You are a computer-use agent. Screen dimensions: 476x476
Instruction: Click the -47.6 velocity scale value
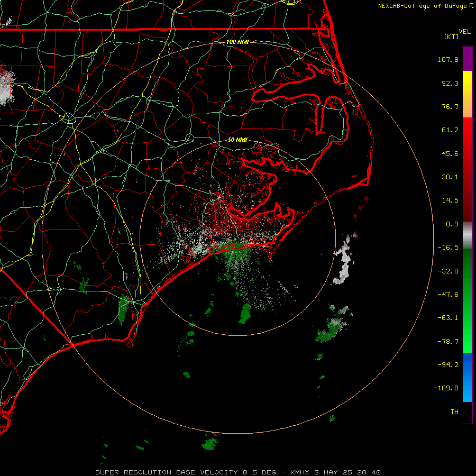(x=448, y=295)
